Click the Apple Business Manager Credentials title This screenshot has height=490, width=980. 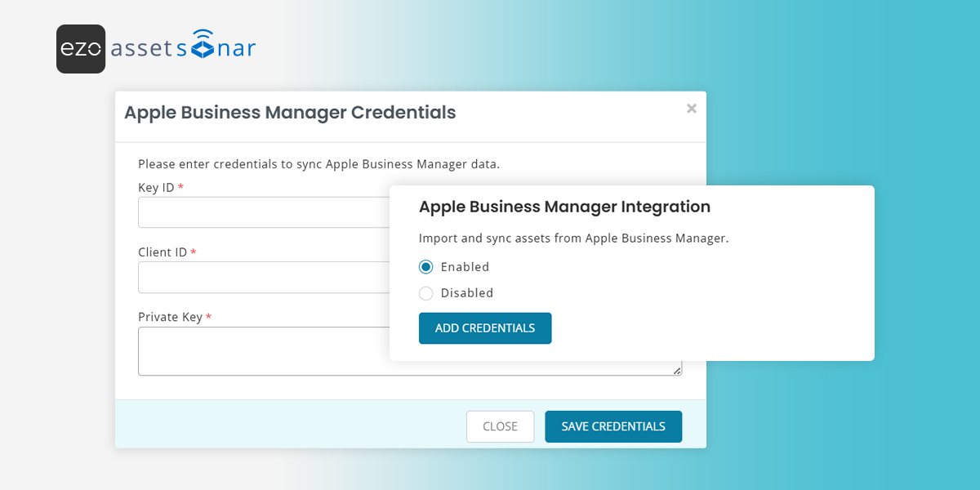[x=290, y=112]
